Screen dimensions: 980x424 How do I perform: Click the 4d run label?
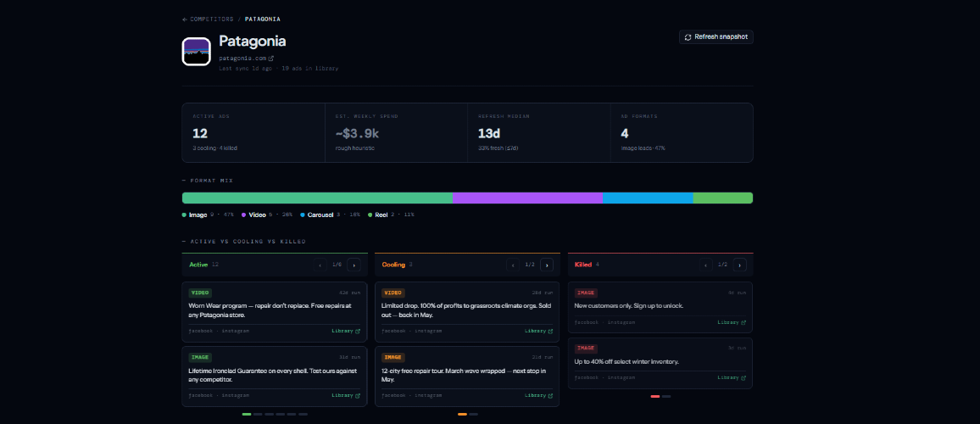[738, 293]
